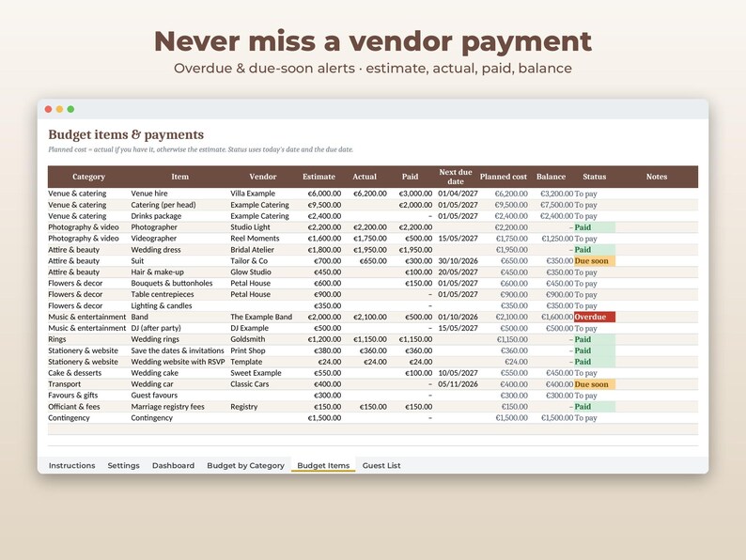
Task: Click the Estimate column header
Action: tap(319, 177)
